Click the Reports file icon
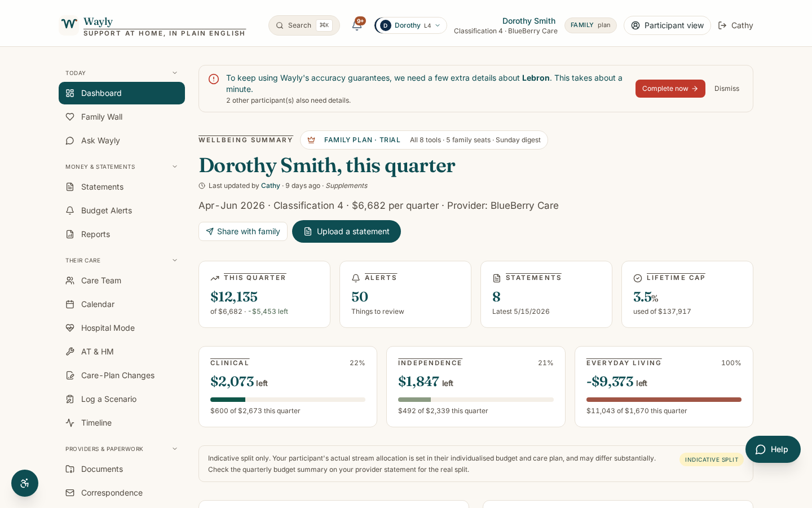Image resolution: width=812 pixels, height=508 pixels. [70, 234]
